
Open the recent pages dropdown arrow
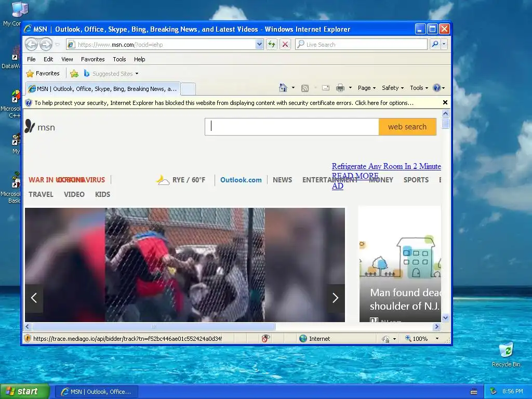[x=57, y=45]
